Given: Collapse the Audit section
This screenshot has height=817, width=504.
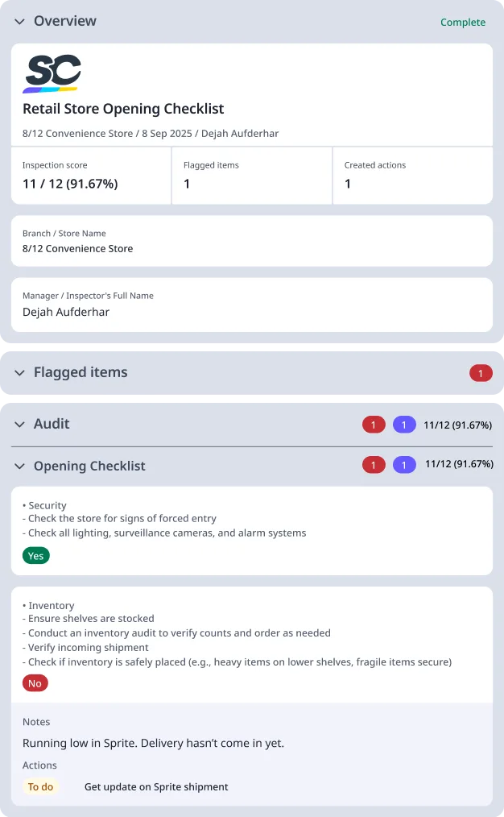Looking at the screenshot, I should click(x=19, y=424).
